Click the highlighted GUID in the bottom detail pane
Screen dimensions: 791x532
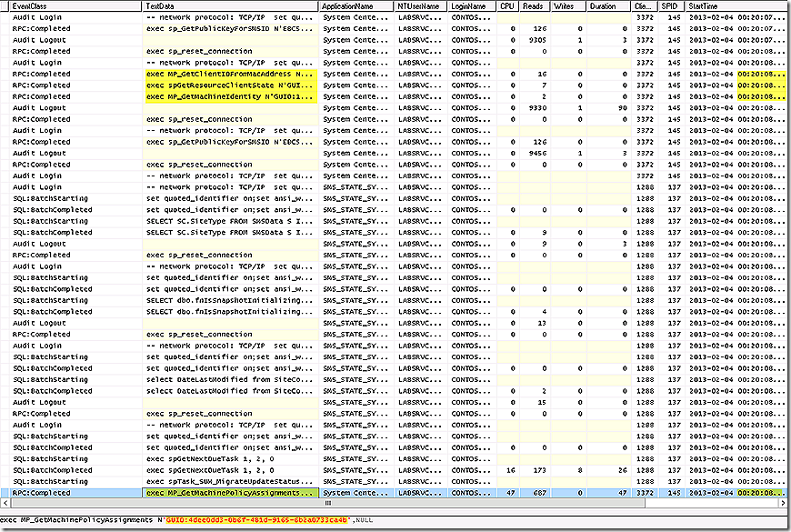click(x=256, y=520)
